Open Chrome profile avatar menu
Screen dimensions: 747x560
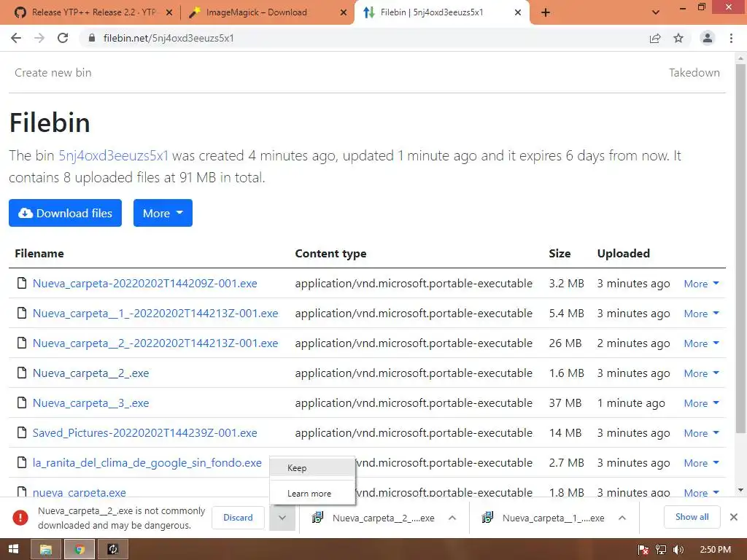pos(708,38)
